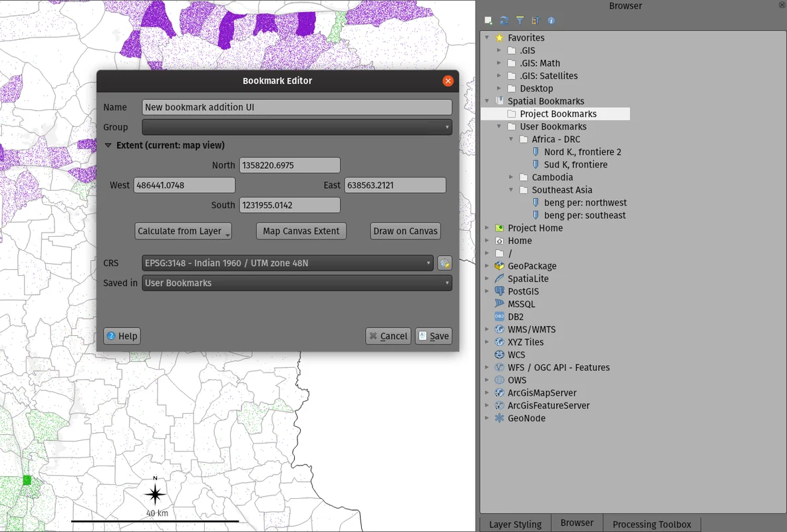Collapse the Extent section disclosure triangle
The image size is (787, 532).
pos(108,146)
